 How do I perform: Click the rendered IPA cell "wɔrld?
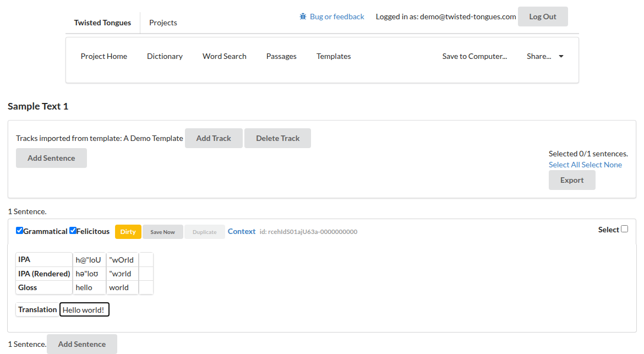122,274
